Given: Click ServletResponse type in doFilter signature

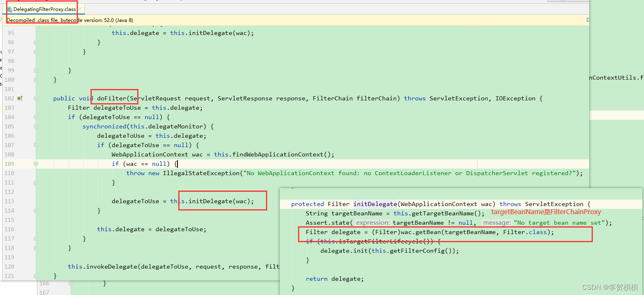Looking at the screenshot, I should coord(245,98).
